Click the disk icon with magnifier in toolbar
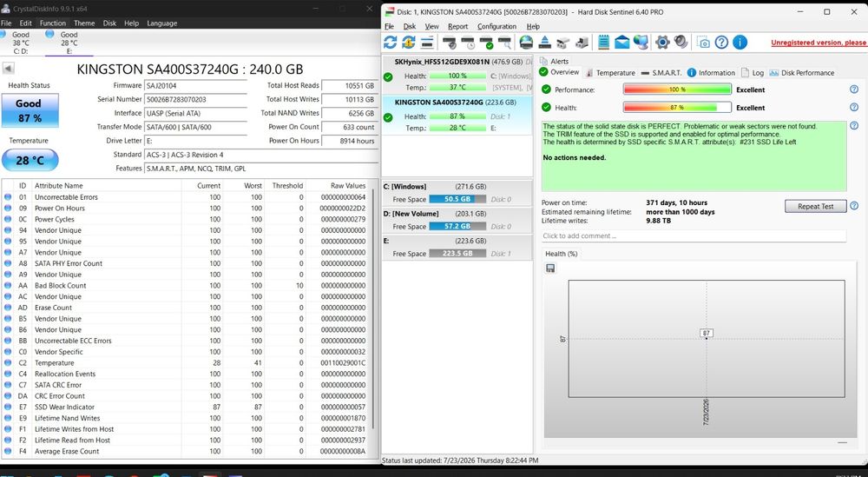868x477 pixels. [x=505, y=42]
